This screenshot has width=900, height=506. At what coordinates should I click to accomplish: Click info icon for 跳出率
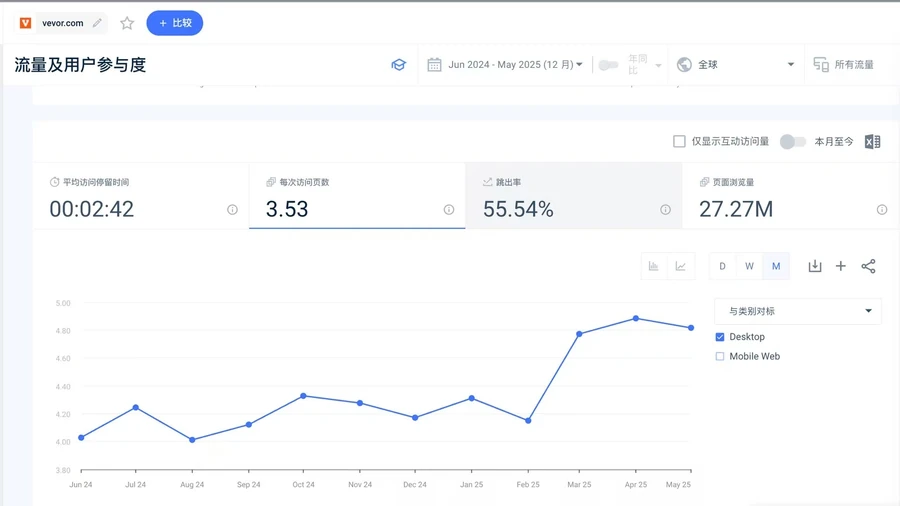pyautogui.click(x=665, y=209)
